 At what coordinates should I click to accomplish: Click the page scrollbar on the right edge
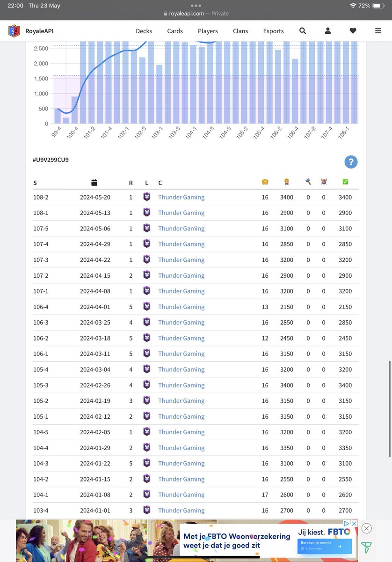(x=390, y=409)
